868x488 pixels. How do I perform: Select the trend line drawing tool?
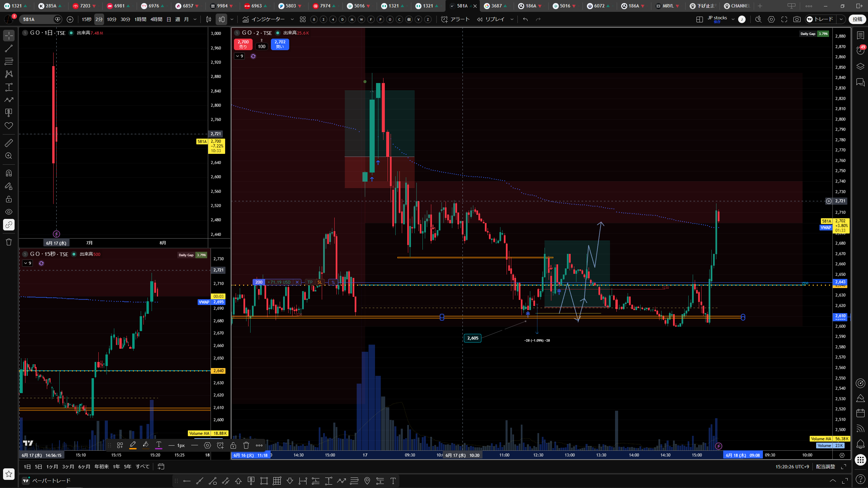9,48
